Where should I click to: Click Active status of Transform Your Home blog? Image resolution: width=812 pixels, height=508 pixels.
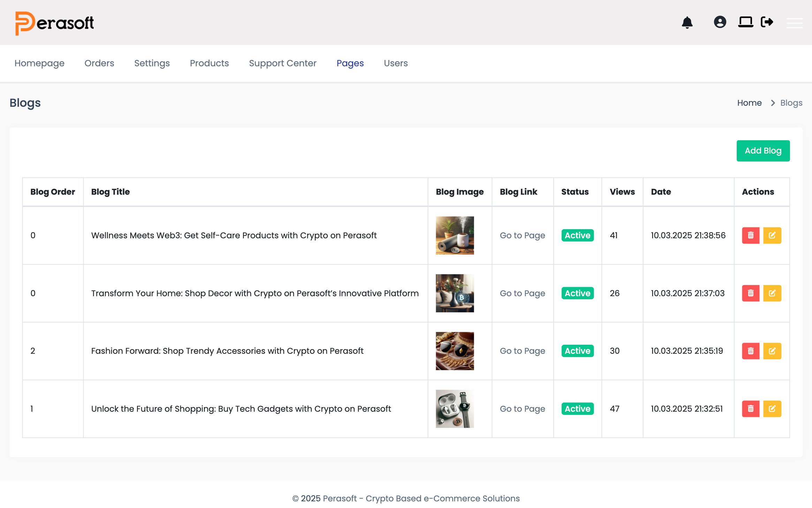577,293
